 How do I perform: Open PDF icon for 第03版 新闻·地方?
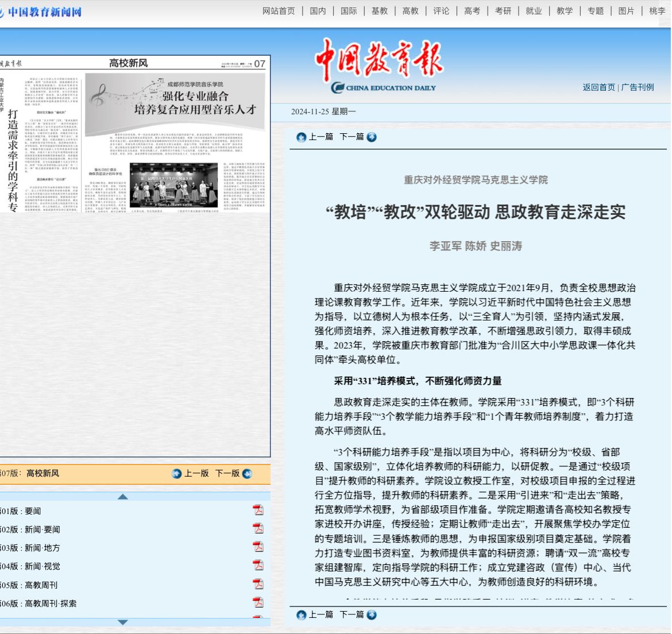(x=258, y=547)
